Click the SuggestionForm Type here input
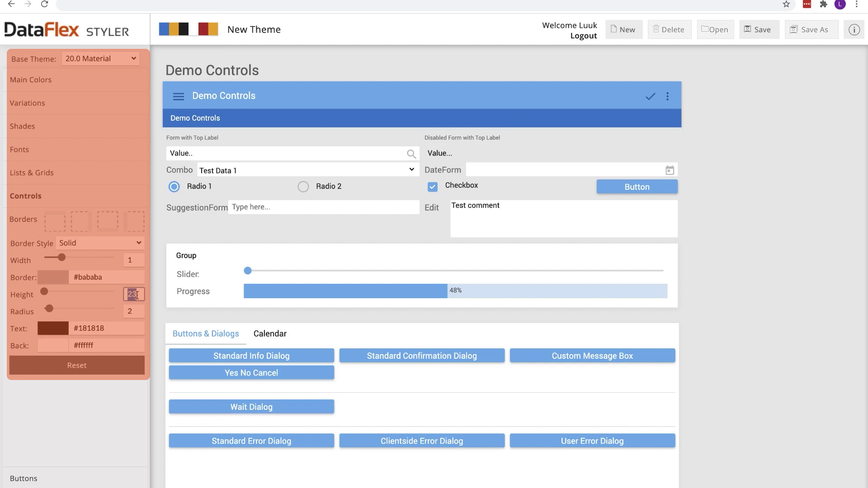 [323, 207]
